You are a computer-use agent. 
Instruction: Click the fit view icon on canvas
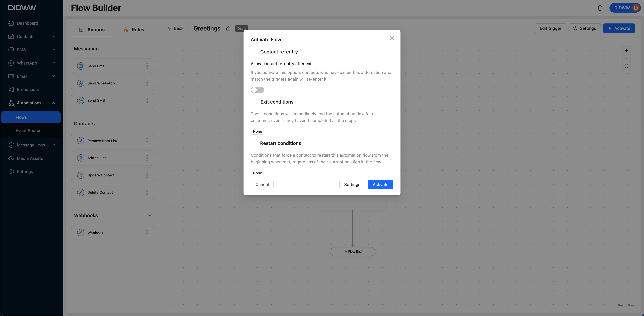[626, 66]
